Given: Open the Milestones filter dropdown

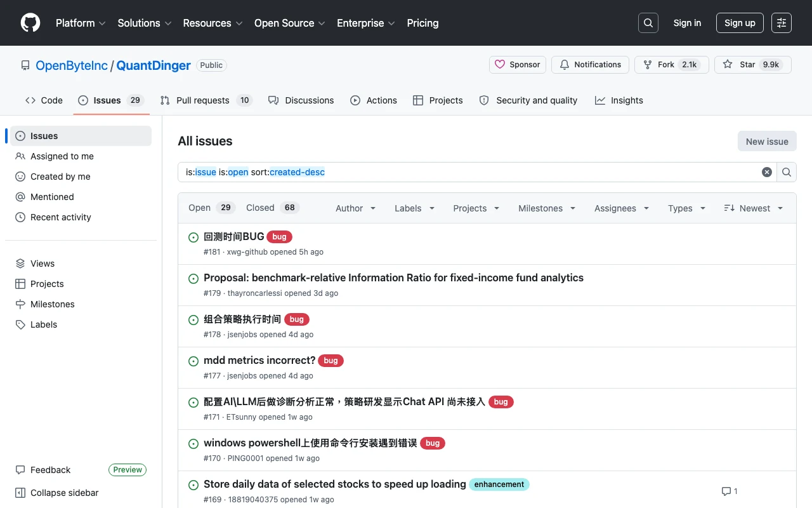Looking at the screenshot, I should [547, 208].
